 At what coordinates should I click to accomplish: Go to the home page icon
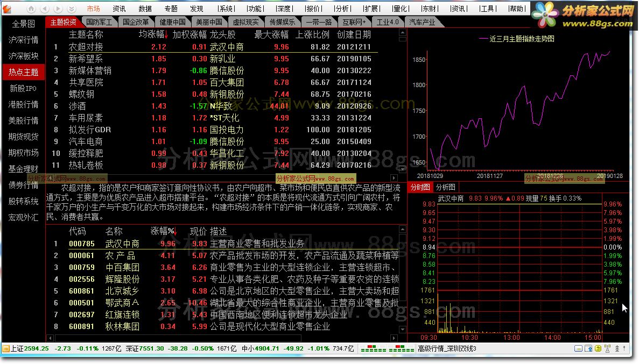(x=31, y=9)
